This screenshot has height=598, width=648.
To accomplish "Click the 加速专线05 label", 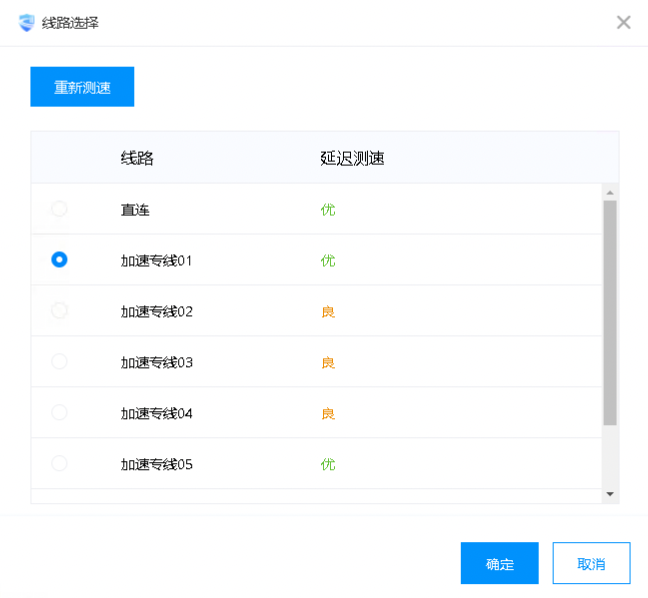I will tap(157, 464).
